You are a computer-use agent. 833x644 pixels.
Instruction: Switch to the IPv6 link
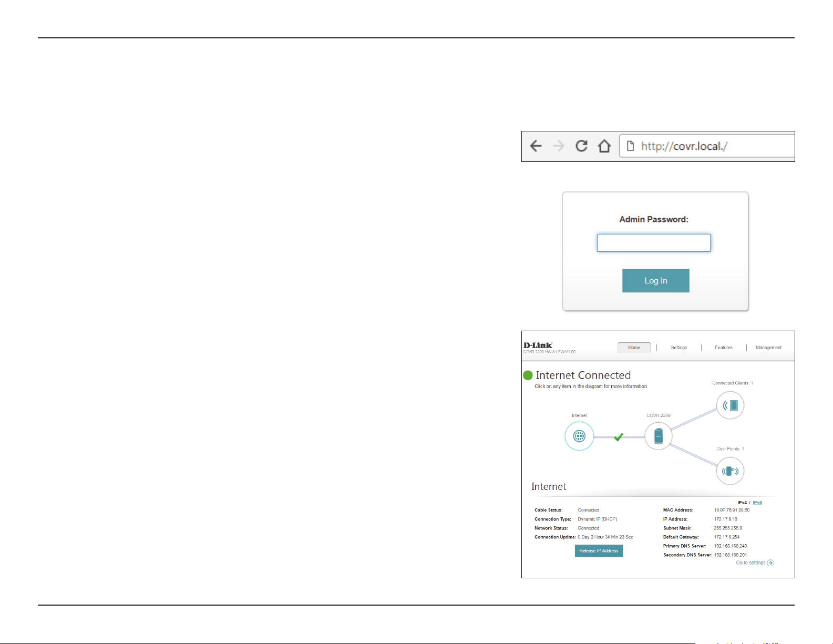pyautogui.click(x=757, y=503)
